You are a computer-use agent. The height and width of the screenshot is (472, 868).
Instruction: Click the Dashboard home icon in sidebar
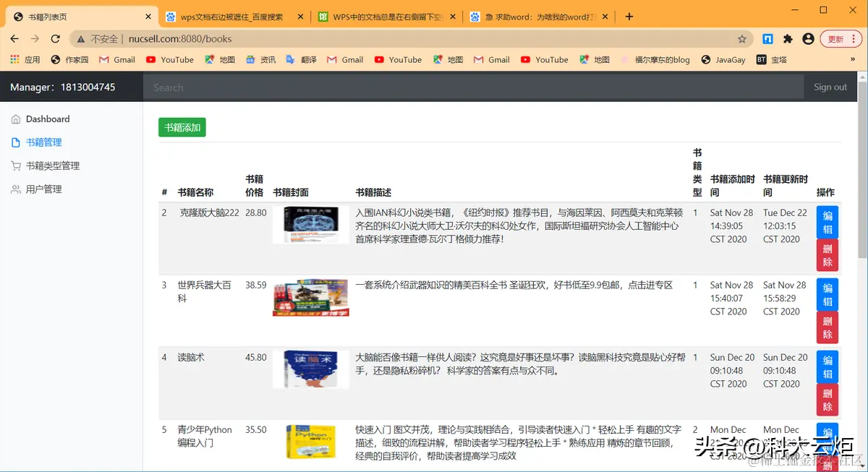coord(16,119)
